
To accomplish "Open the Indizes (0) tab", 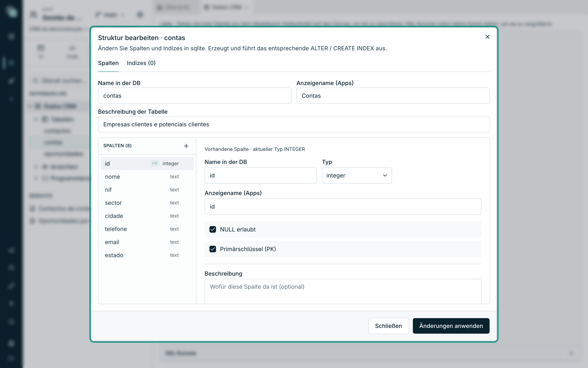I will (x=141, y=63).
